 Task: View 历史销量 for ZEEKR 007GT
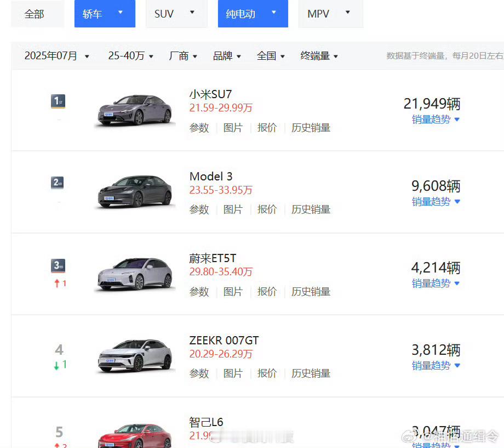(x=311, y=373)
